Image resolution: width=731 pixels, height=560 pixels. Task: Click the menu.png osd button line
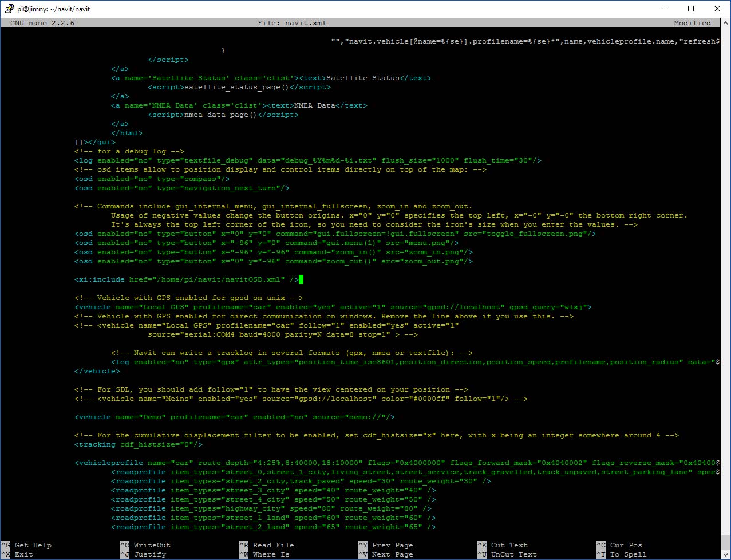click(267, 243)
